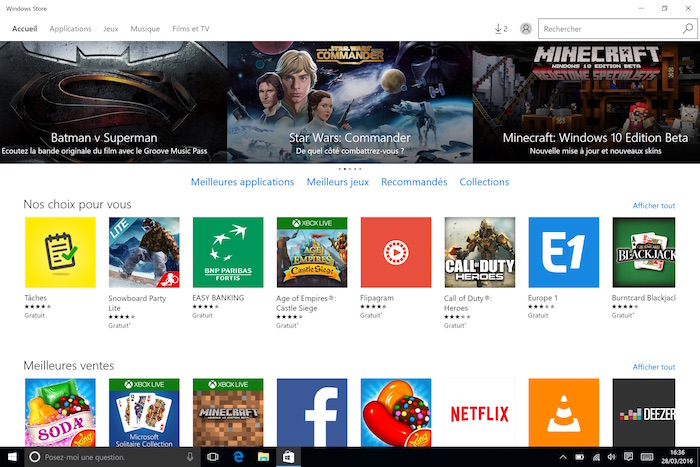Select the Europe 1 app icon
This screenshot has height=467, width=700.
(563, 252)
